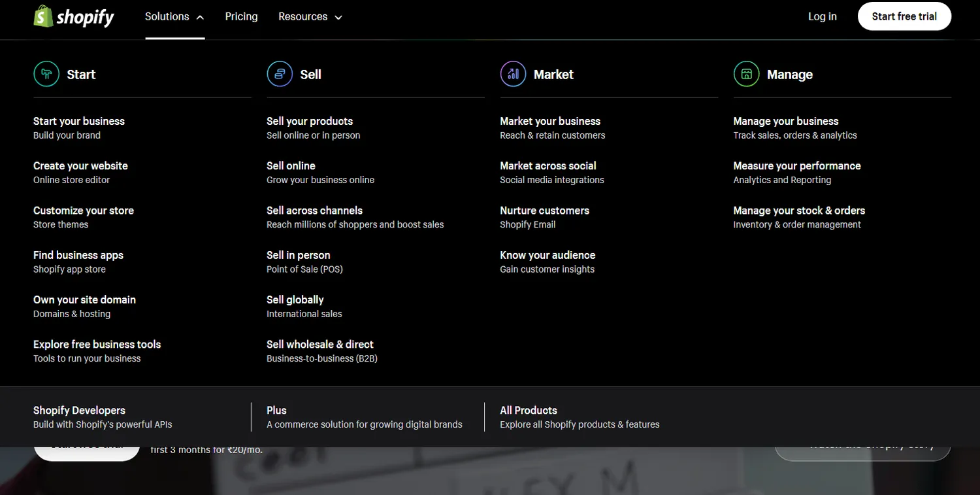Click the "Point of Sale (POS)" subtitle
Viewport: 980px width, 495px height.
304,269
